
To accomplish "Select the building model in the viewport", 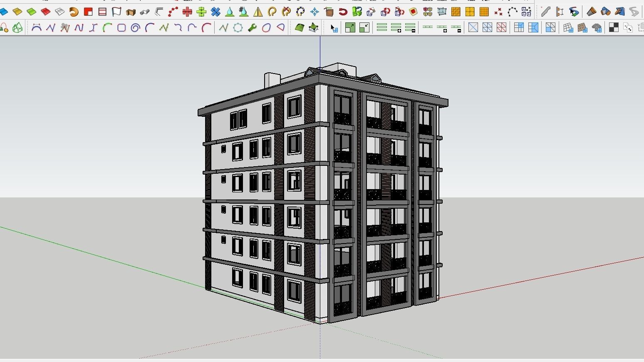I will [322, 193].
